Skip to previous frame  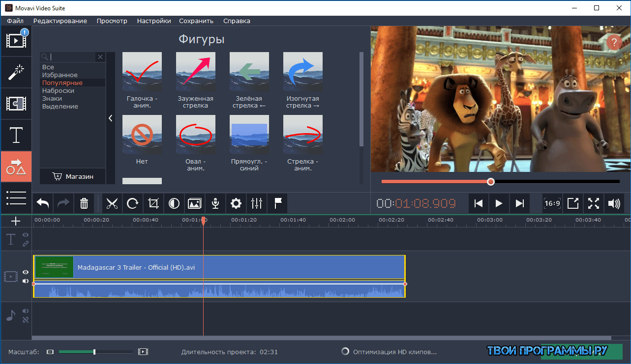[x=478, y=203]
